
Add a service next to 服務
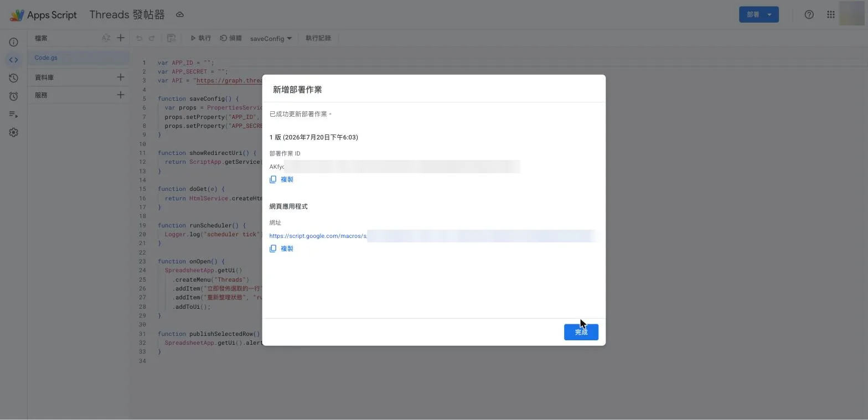121,95
